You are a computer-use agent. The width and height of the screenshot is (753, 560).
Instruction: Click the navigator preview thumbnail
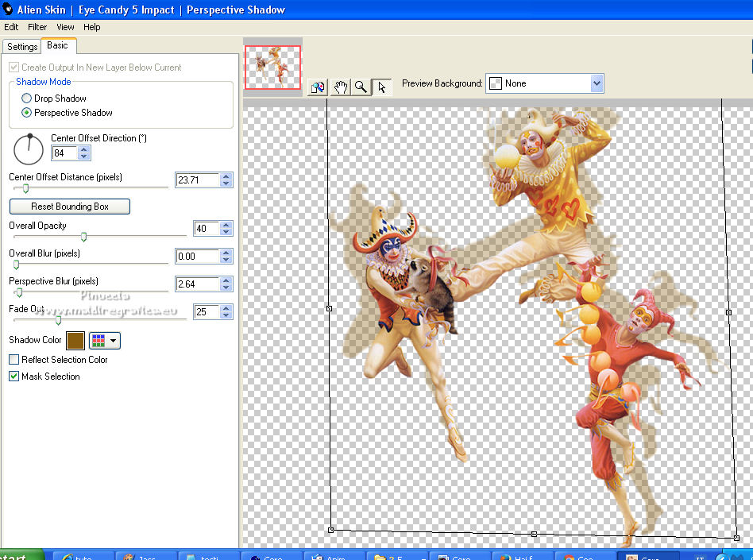tap(272, 68)
